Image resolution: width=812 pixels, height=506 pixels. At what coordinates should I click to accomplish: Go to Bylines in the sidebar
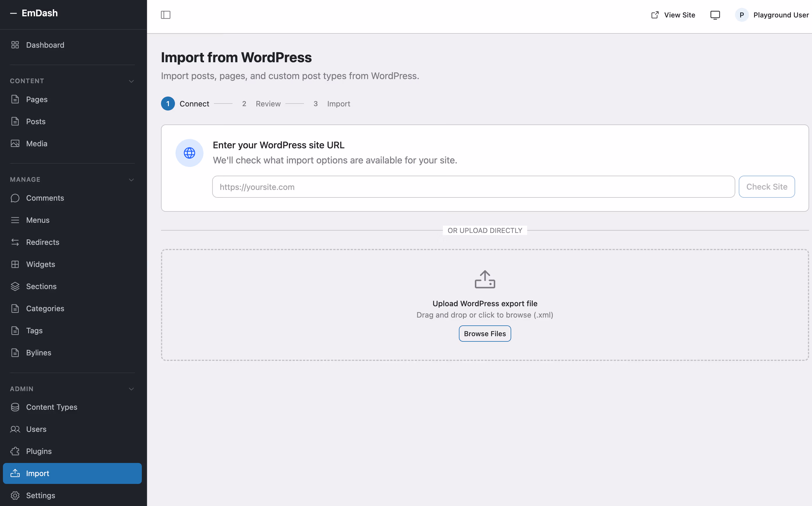(x=72, y=353)
